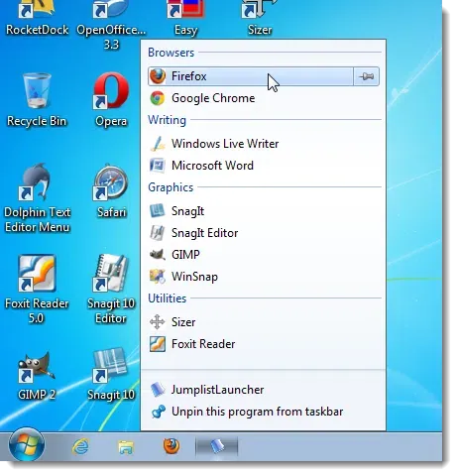Open SnagIt Editor in the jump list
Viewport: 457px width, 476px height.
click(264, 233)
